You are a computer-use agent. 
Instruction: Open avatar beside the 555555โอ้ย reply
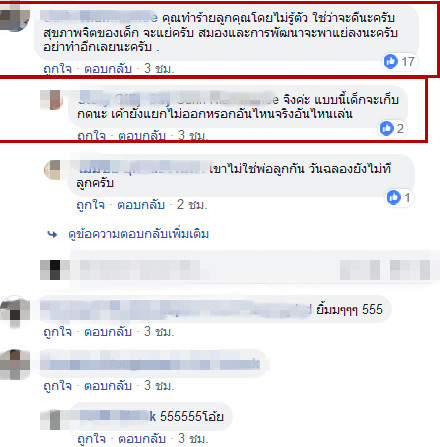(50, 420)
